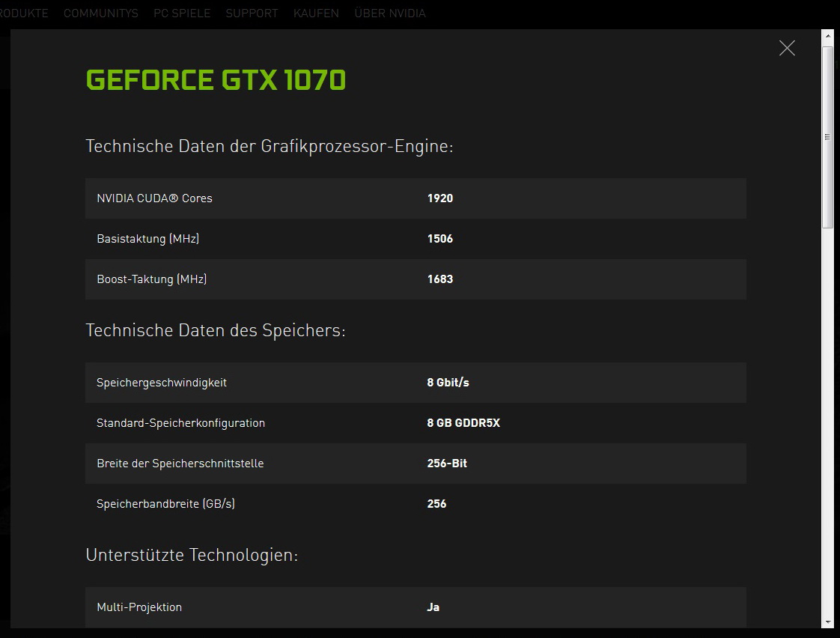The width and height of the screenshot is (840, 638).
Task: Click the NVIDIA CUDA Cores label
Action: (x=154, y=198)
